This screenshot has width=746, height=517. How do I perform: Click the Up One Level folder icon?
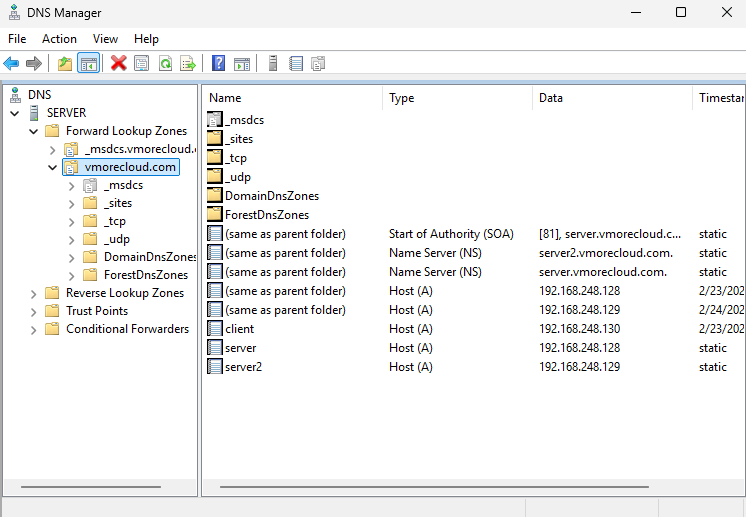pyautogui.click(x=65, y=63)
